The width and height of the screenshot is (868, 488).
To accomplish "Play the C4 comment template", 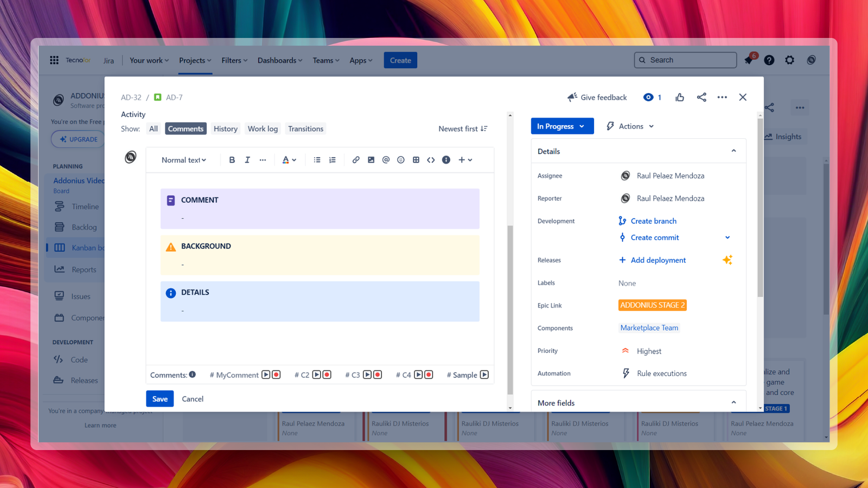I will 418,375.
